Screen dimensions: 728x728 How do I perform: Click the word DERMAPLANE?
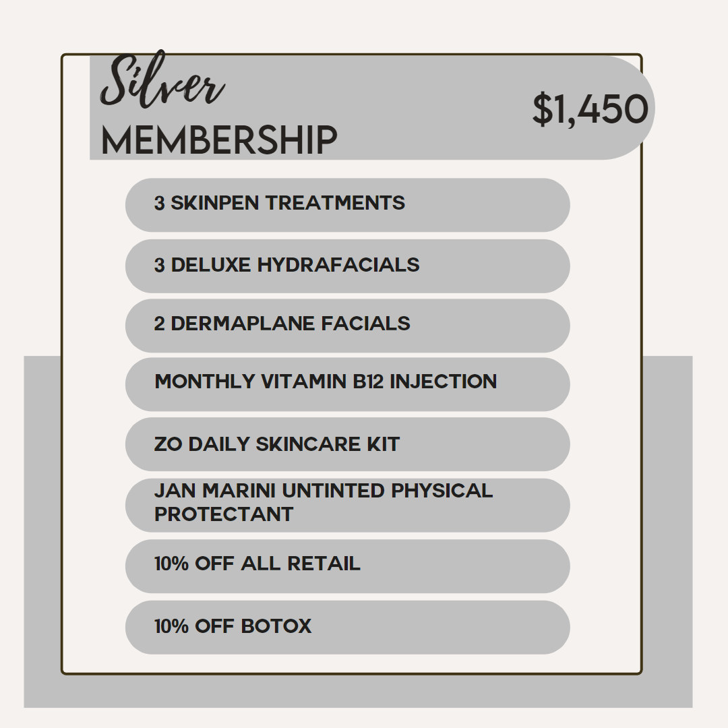(x=243, y=323)
